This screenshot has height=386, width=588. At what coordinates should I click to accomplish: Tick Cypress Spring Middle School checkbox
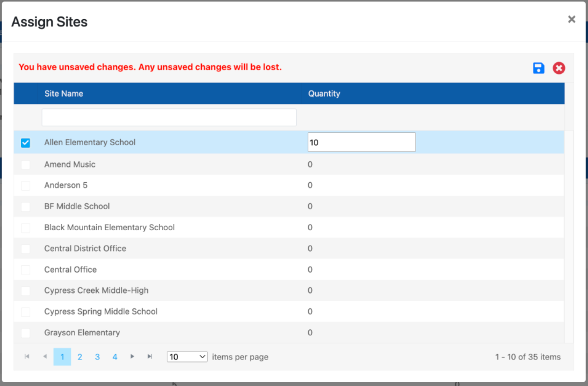[x=25, y=312]
